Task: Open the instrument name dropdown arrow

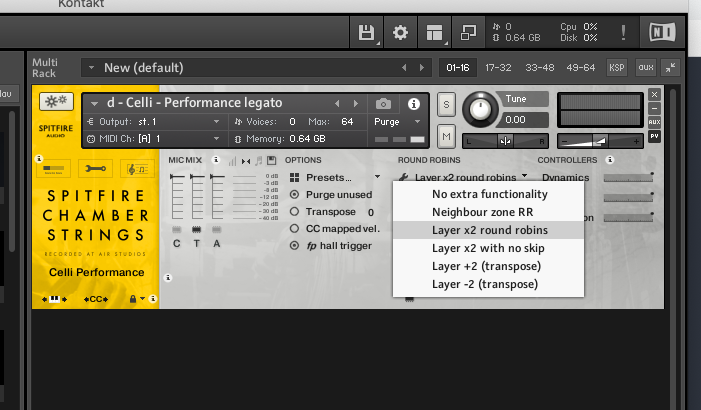Action: (94, 103)
